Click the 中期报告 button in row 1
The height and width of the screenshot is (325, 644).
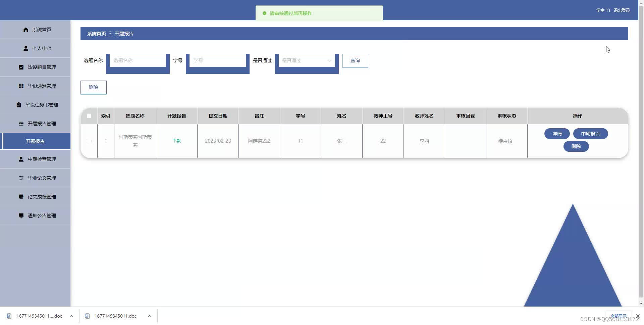[x=590, y=134]
